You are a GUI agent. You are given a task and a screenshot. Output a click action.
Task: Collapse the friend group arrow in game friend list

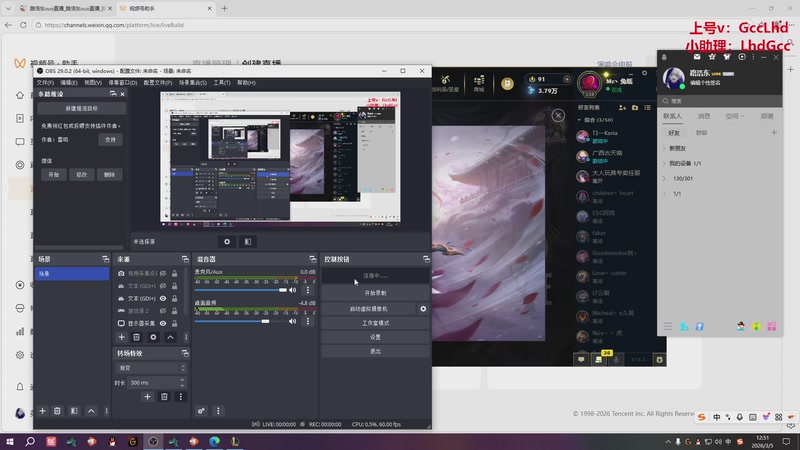click(x=579, y=120)
